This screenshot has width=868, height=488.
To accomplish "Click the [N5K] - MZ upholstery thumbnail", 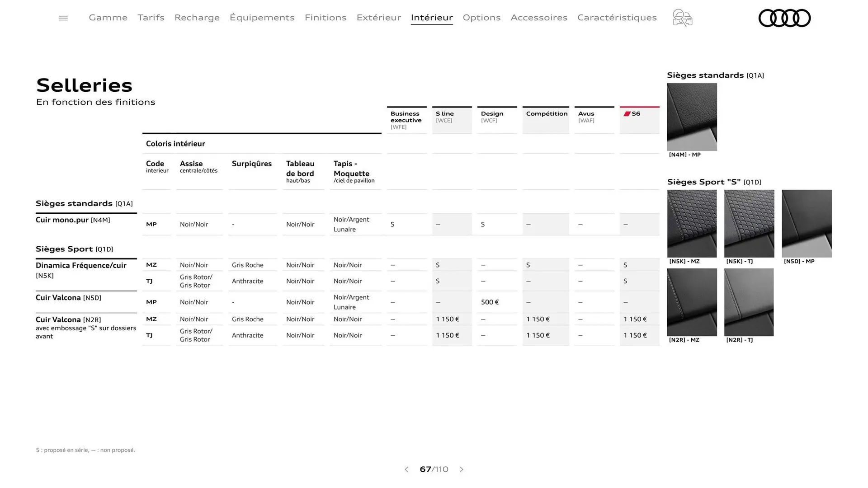I will [692, 223].
